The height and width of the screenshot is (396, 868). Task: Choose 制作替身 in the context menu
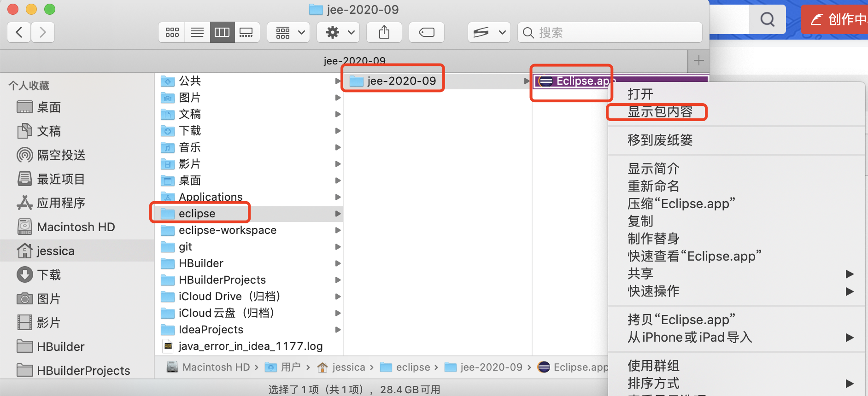(x=736, y=239)
